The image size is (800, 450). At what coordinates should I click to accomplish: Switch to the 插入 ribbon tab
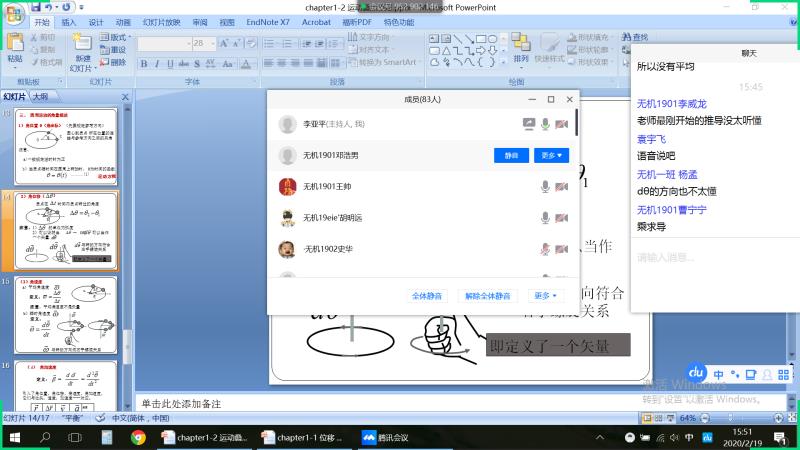tap(68, 22)
